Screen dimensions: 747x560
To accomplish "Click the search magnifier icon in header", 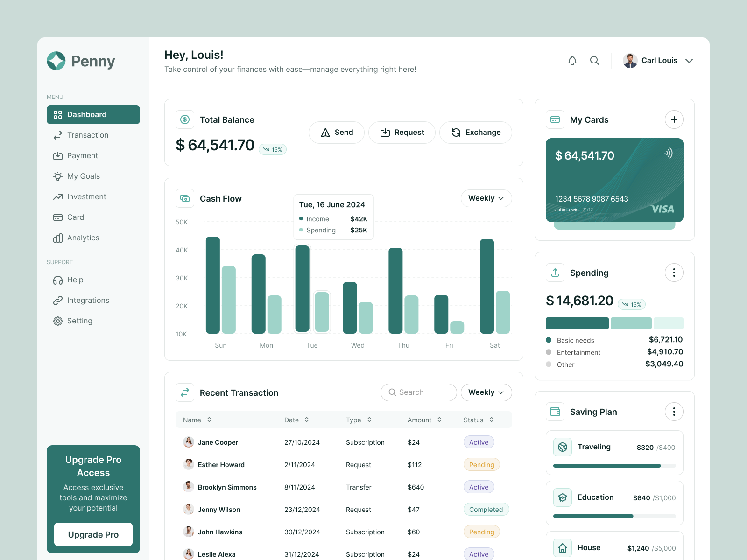I will (594, 60).
